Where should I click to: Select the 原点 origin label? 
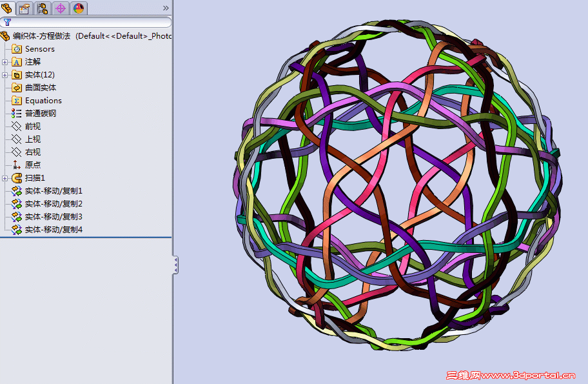tap(33, 165)
